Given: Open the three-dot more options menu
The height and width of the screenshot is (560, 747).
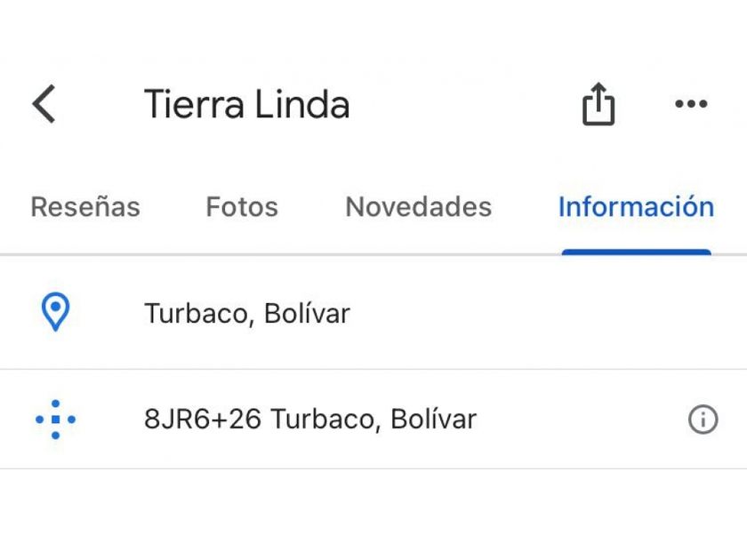Looking at the screenshot, I should (691, 104).
